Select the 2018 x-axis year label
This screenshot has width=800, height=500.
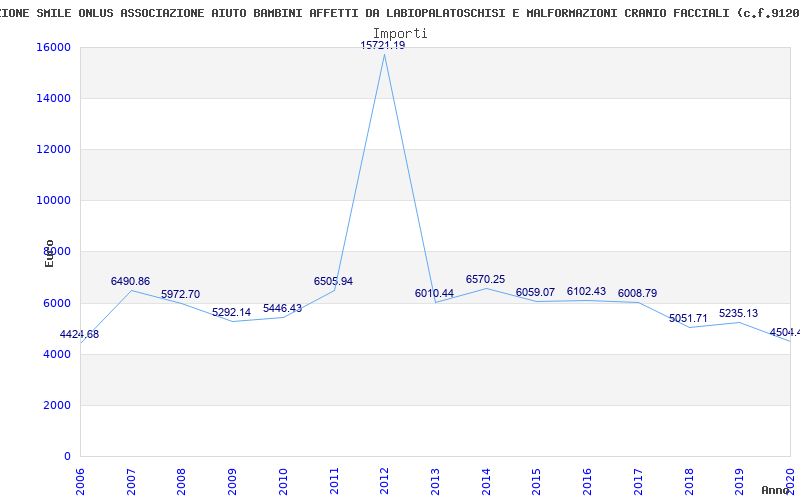[x=689, y=481]
